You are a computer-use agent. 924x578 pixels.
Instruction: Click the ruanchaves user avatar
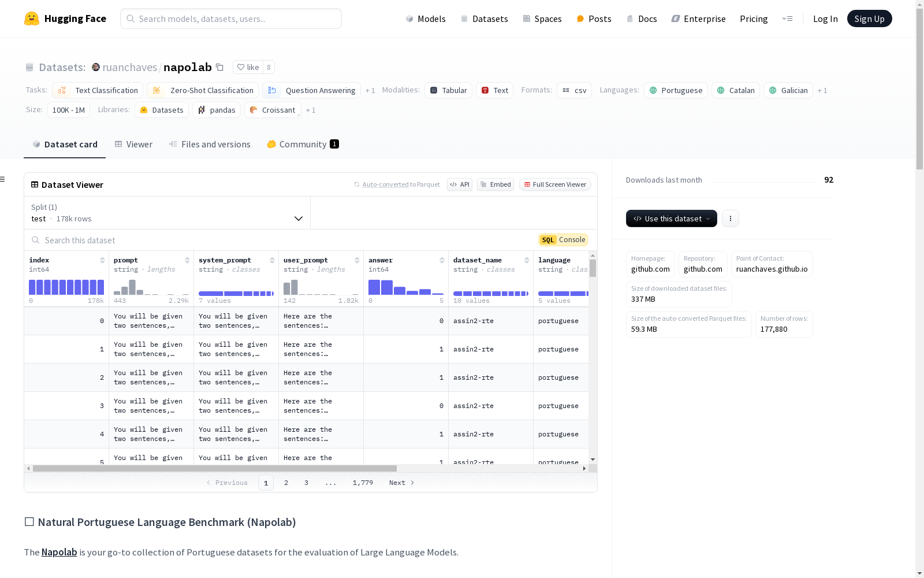coord(96,67)
